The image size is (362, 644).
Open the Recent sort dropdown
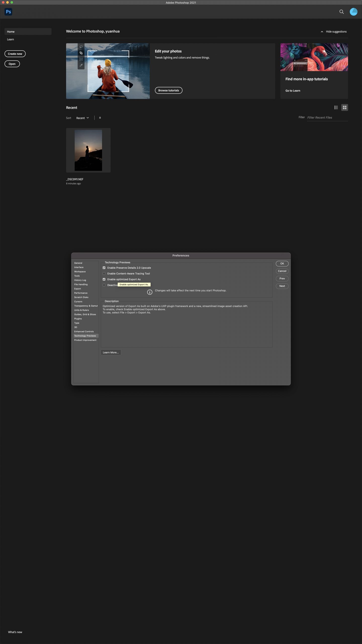(82, 118)
